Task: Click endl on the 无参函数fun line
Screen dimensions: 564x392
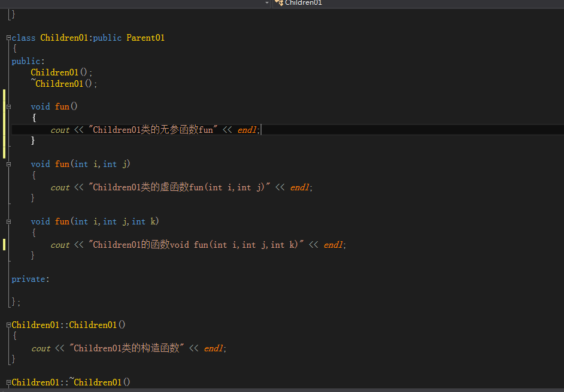Action: coord(247,130)
